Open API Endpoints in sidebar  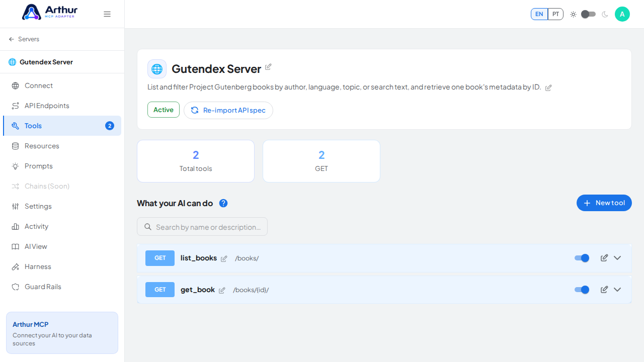point(62,106)
